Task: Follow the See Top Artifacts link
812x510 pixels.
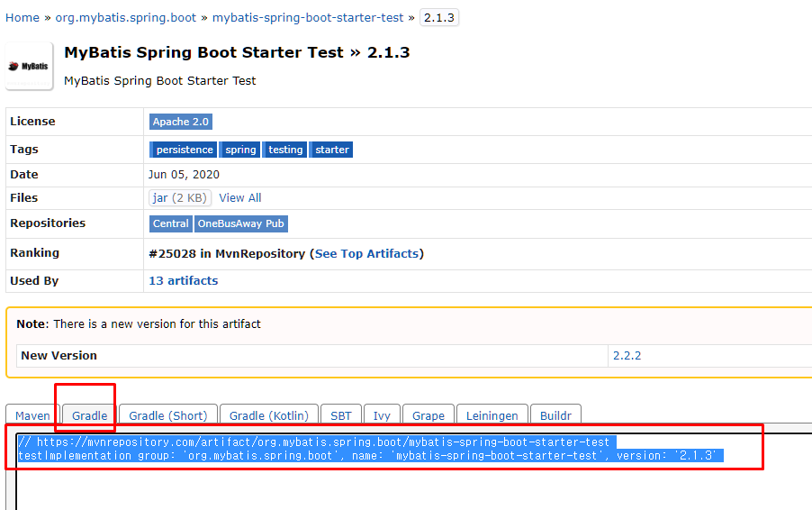Action: pos(366,254)
